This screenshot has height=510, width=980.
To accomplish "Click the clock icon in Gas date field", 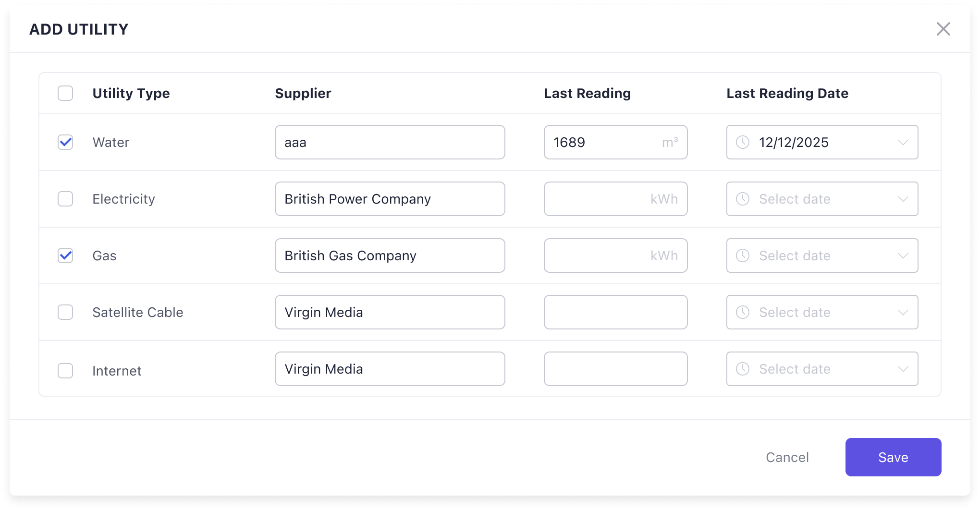I will tap(743, 255).
